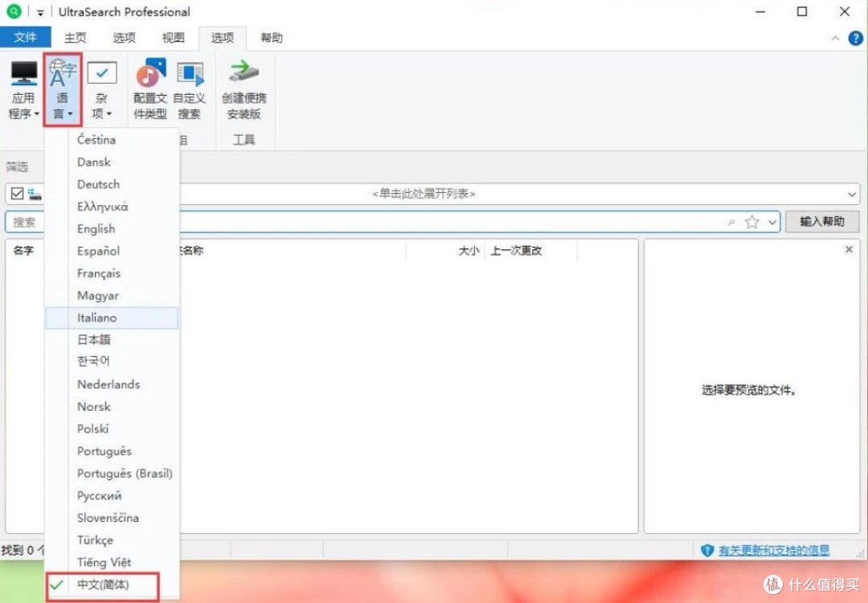868x603 pixels.
Task: Open the 应用程序 dropdown in ribbon
Action: click(x=24, y=90)
